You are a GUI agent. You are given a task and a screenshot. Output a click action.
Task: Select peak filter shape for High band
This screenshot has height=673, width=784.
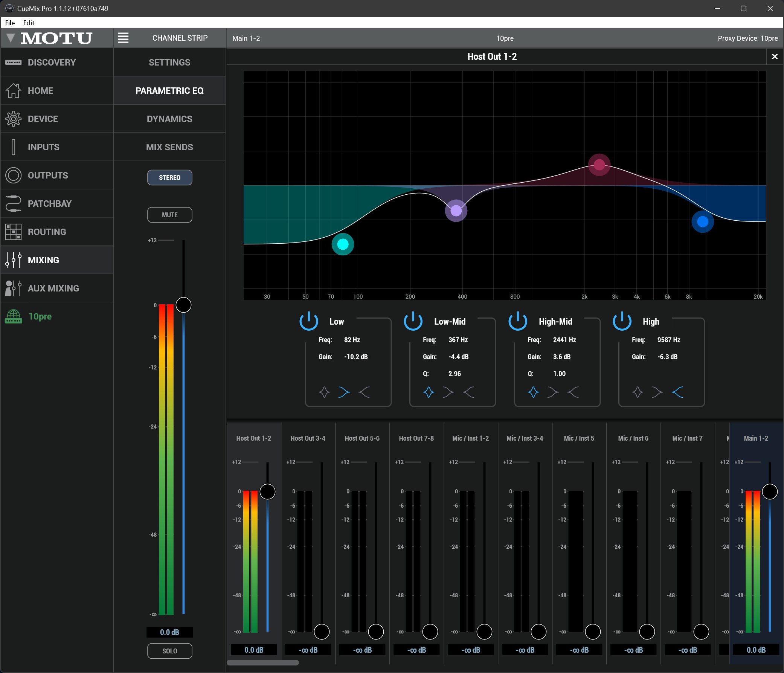(638, 392)
